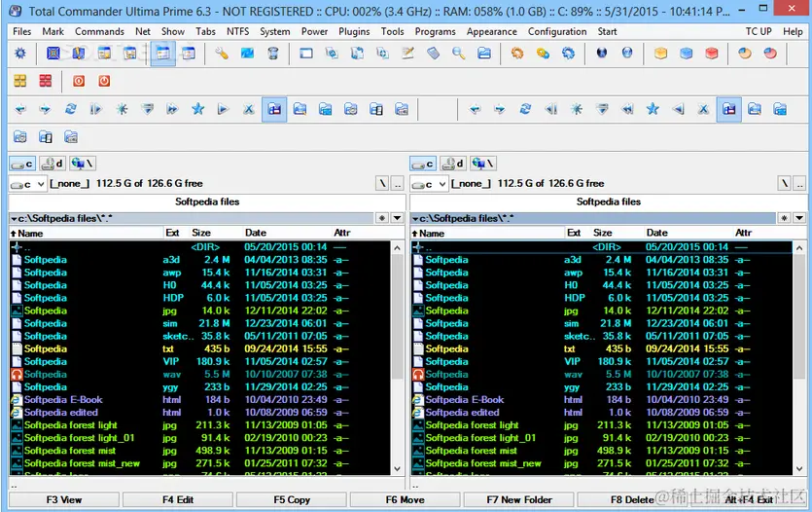The width and height of the screenshot is (812, 512).
Task: Click the magnifying glass search icon
Action: pos(458,53)
